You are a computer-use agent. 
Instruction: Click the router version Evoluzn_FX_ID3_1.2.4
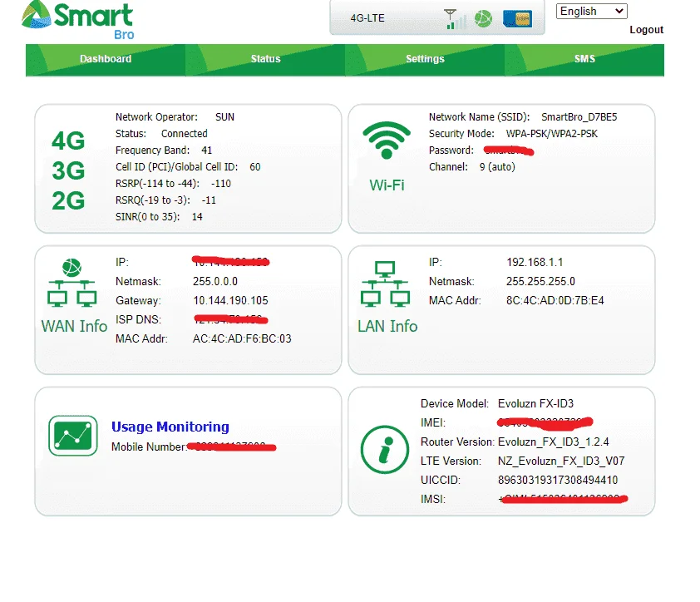(x=553, y=442)
